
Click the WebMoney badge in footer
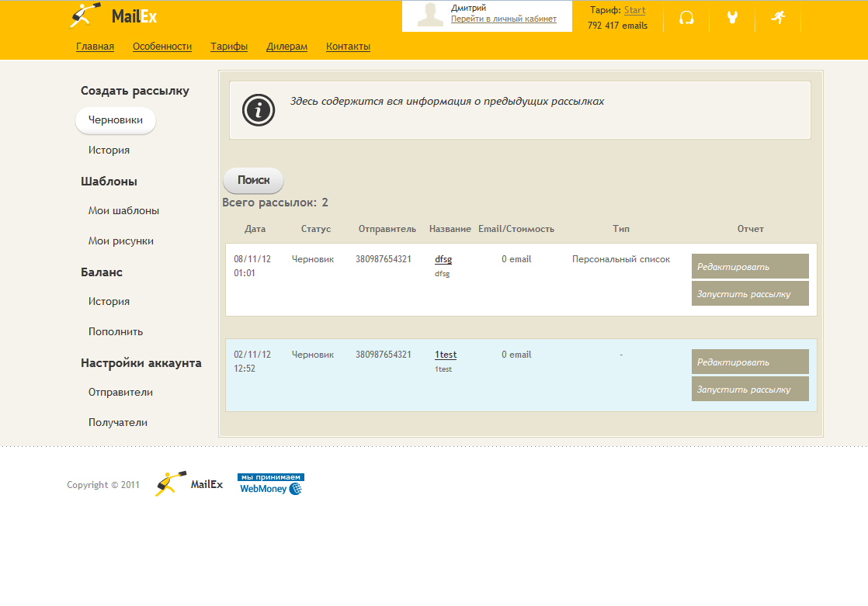click(271, 484)
